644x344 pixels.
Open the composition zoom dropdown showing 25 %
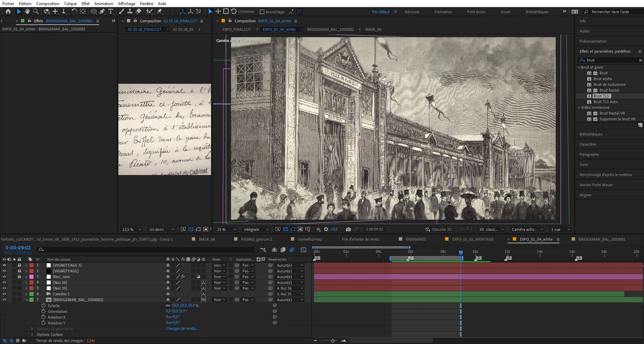pos(226,229)
